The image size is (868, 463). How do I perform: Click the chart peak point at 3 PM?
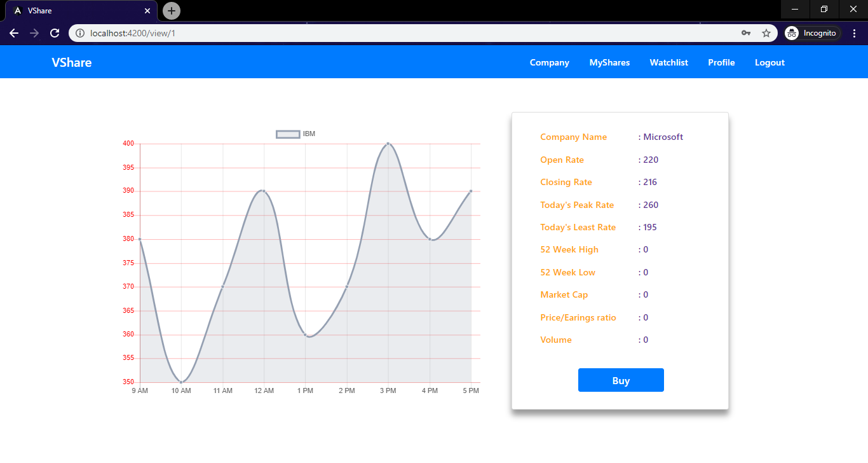pyautogui.click(x=388, y=144)
